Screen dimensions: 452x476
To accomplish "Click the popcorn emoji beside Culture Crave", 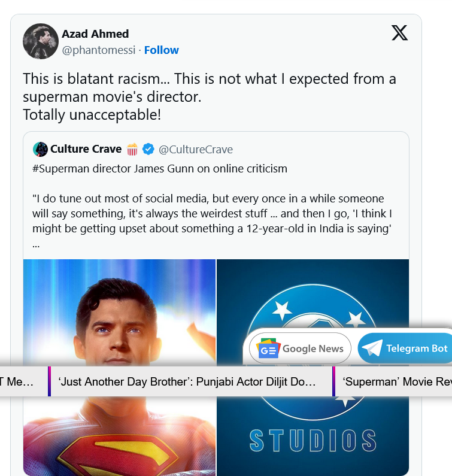I will 132,149.
